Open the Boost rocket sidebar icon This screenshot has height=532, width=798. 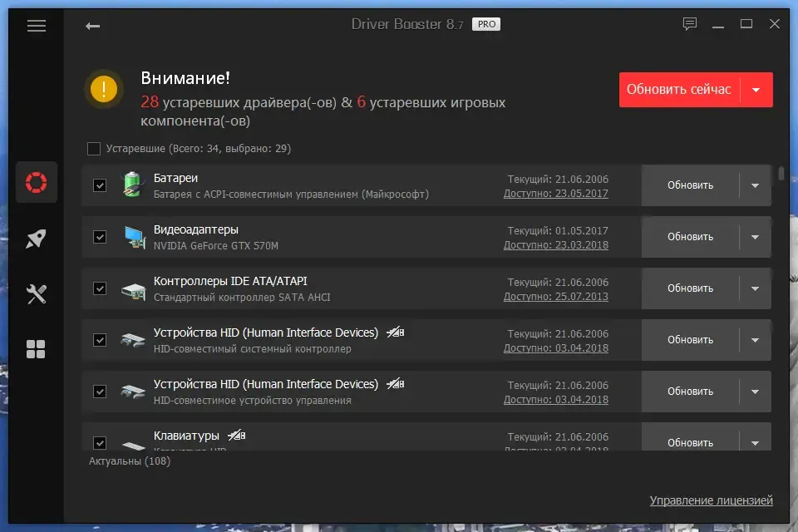pyautogui.click(x=36, y=239)
